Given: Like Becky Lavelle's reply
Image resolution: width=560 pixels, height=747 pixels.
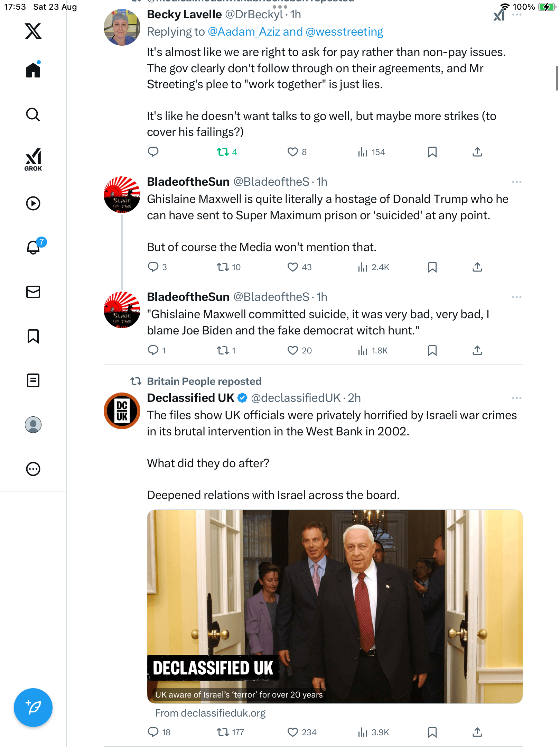Looking at the screenshot, I should tap(293, 152).
